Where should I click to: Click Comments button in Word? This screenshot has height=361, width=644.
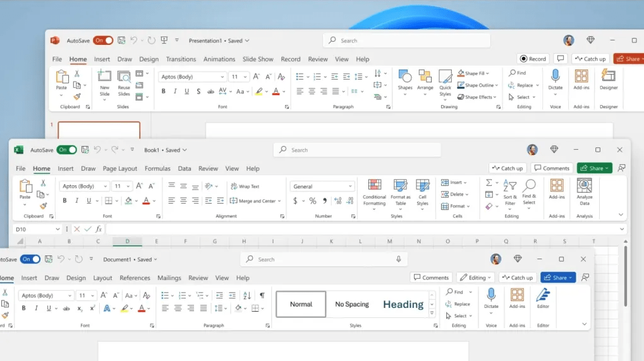(431, 278)
